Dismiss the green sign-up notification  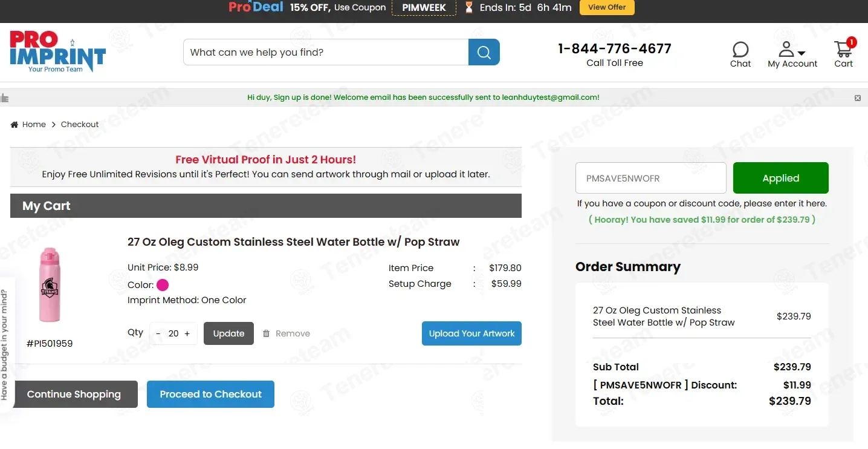click(x=857, y=97)
